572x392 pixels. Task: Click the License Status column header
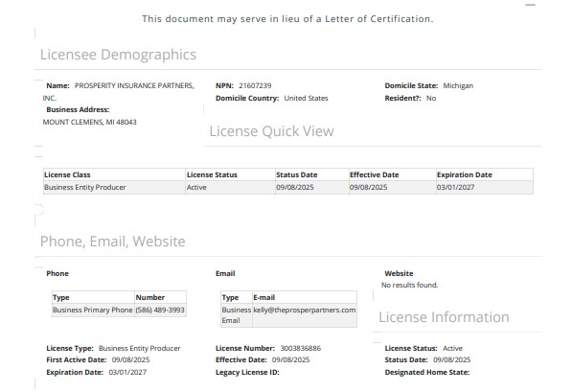coord(230,174)
